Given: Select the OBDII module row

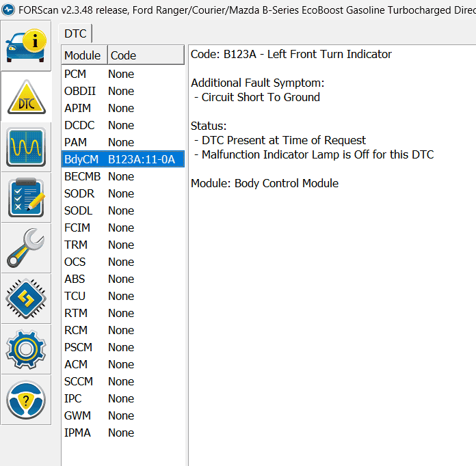Looking at the screenshot, I should click(x=123, y=91).
